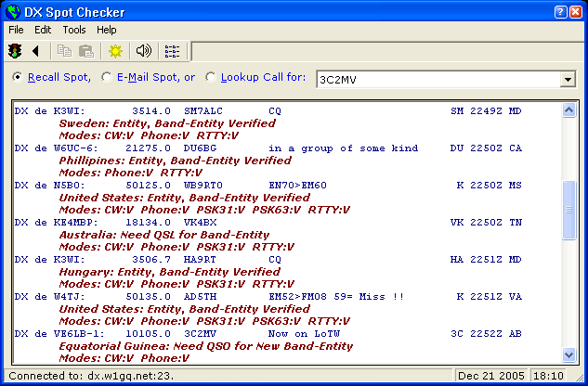
Task: Click the HA9RT spot line
Action: [268, 260]
